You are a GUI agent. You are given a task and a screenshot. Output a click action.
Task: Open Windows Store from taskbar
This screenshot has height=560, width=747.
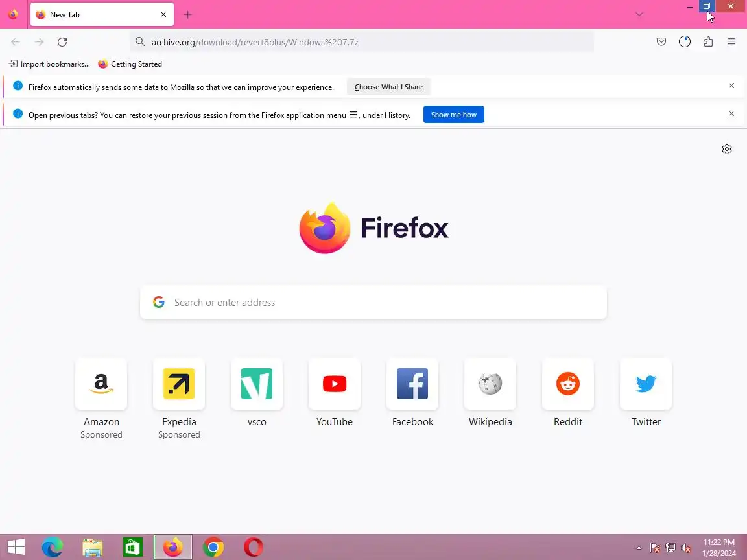pyautogui.click(x=132, y=547)
